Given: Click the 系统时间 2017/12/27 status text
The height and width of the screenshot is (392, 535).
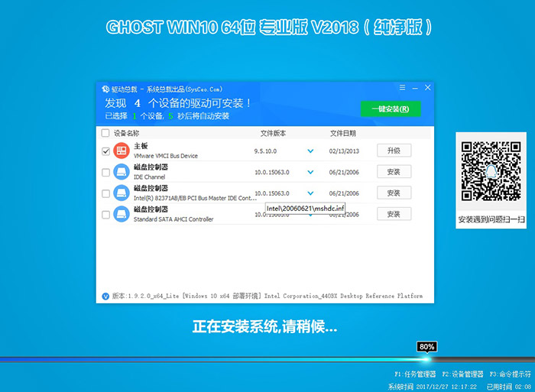Looking at the screenshot, I should pyautogui.click(x=433, y=387).
